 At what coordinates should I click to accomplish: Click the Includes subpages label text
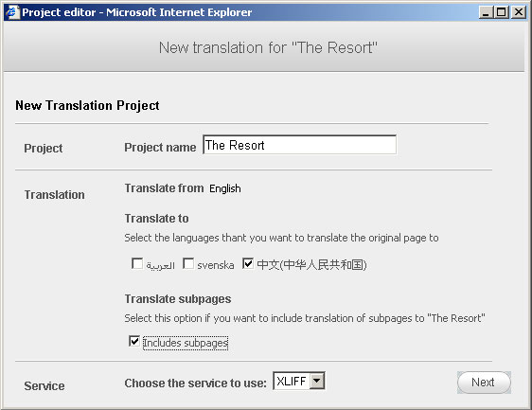[x=186, y=343]
